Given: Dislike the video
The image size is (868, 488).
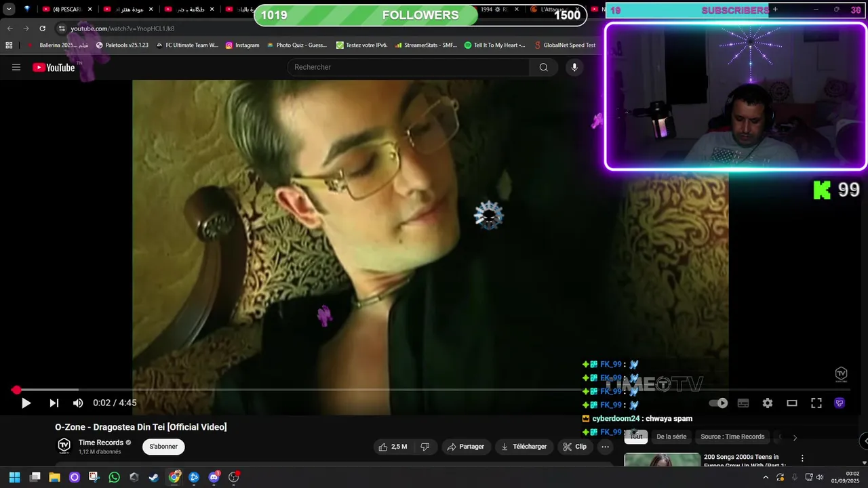Looking at the screenshot, I should point(425,447).
